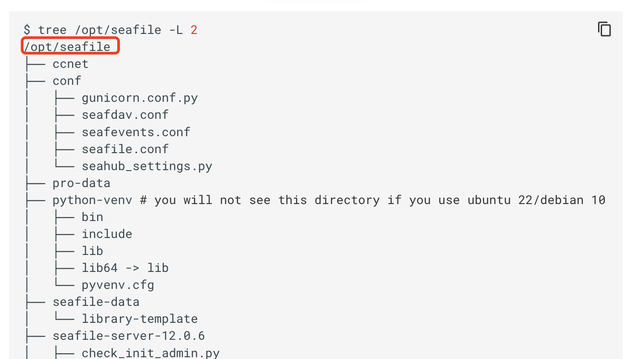
Task: Click the library-template folder entry
Action: click(x=140, y=319)
